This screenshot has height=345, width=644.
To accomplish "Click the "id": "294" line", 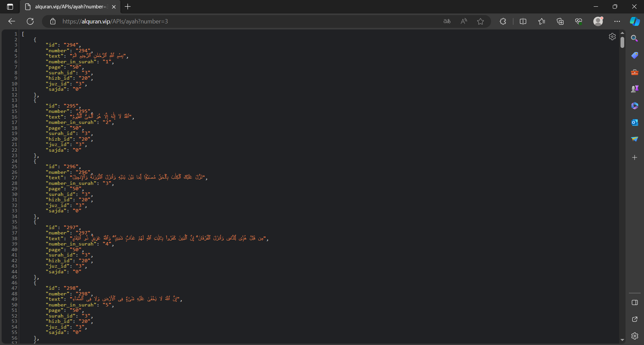I will [x=63, y=45].
